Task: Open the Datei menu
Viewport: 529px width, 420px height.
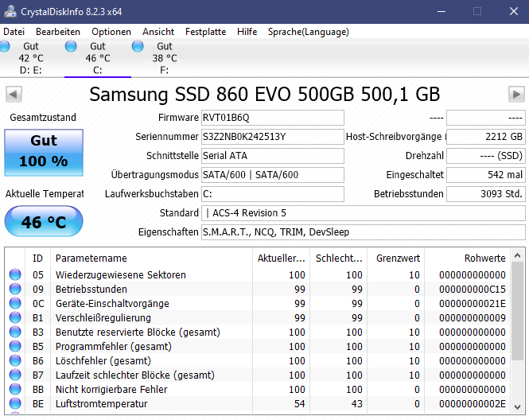Action: pos(14,32)
